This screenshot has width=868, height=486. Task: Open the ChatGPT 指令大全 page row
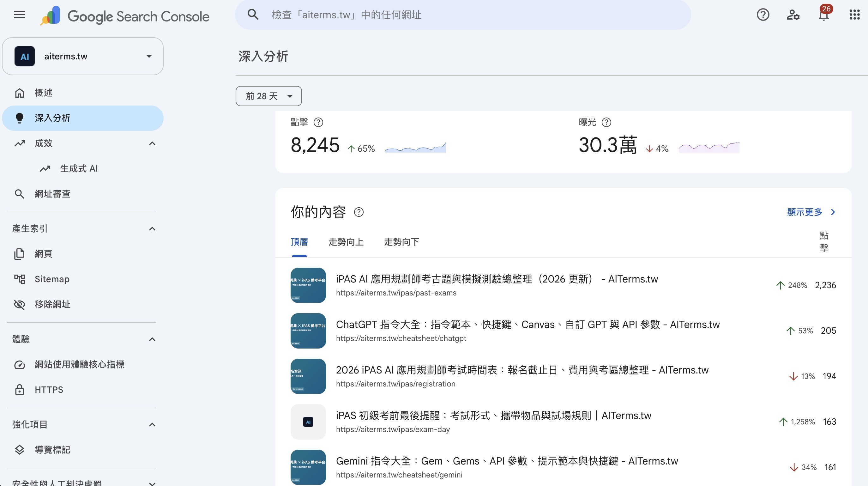tap(564, 331)
